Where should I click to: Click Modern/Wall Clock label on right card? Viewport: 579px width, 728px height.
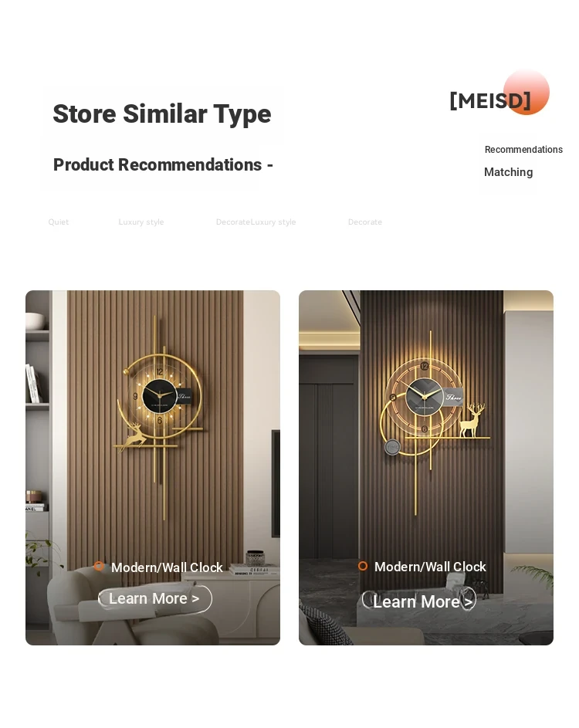[x=431, y=567]
